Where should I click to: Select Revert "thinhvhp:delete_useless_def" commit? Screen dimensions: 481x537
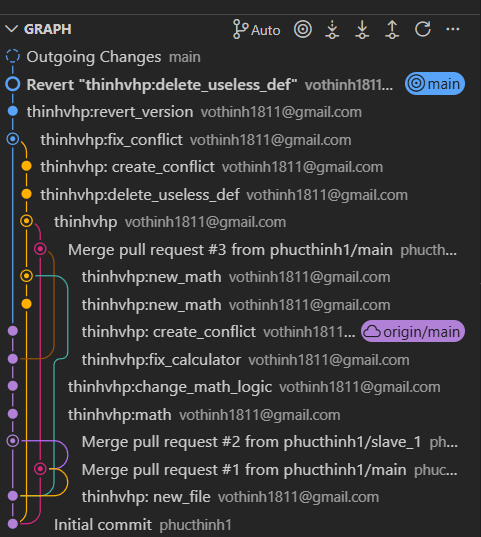(240, 85)
